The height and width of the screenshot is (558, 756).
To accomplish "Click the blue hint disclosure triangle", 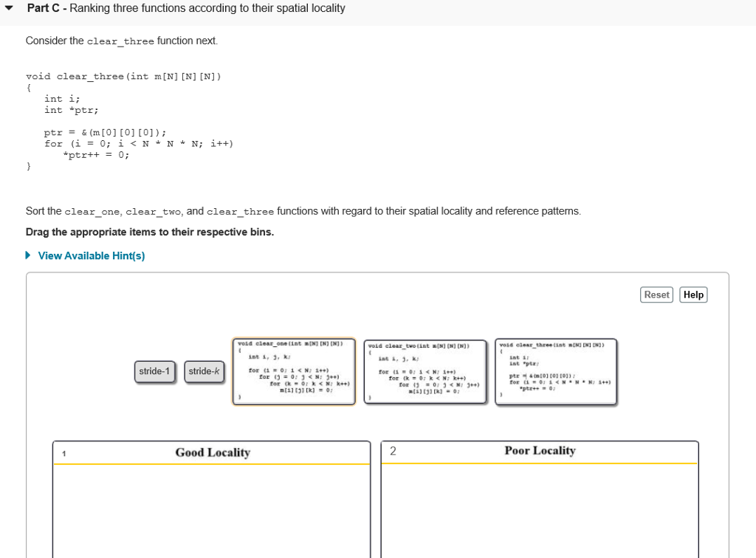I will pos(29,255).
